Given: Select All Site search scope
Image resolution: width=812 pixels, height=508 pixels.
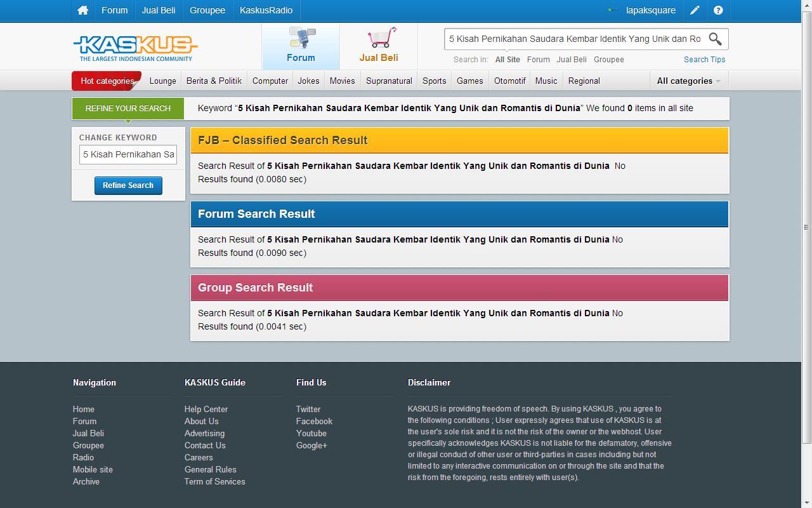Looking at the screenshot, I should (x=507, y=60).
